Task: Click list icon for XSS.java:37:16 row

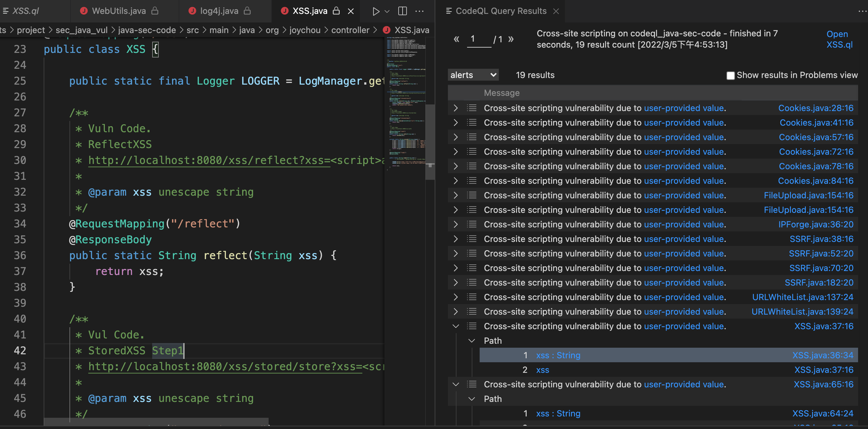Action: 472,326
